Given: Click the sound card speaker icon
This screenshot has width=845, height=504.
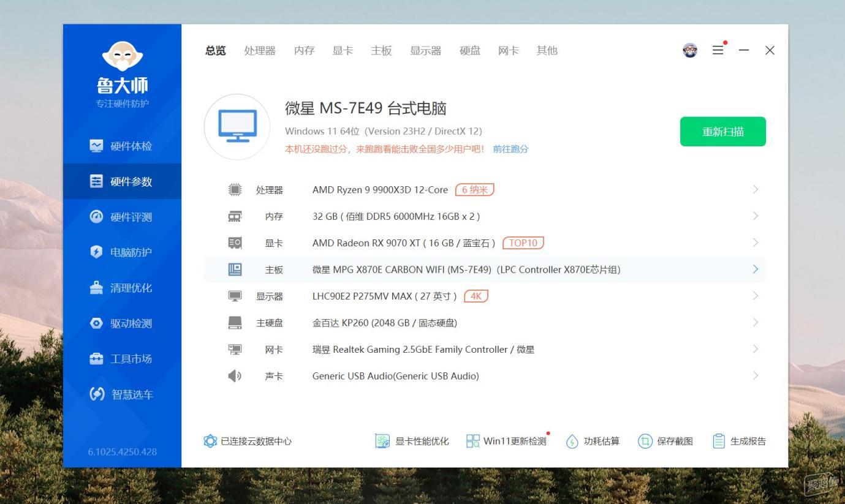Looking at the screenshot, I should pos(235,375).
